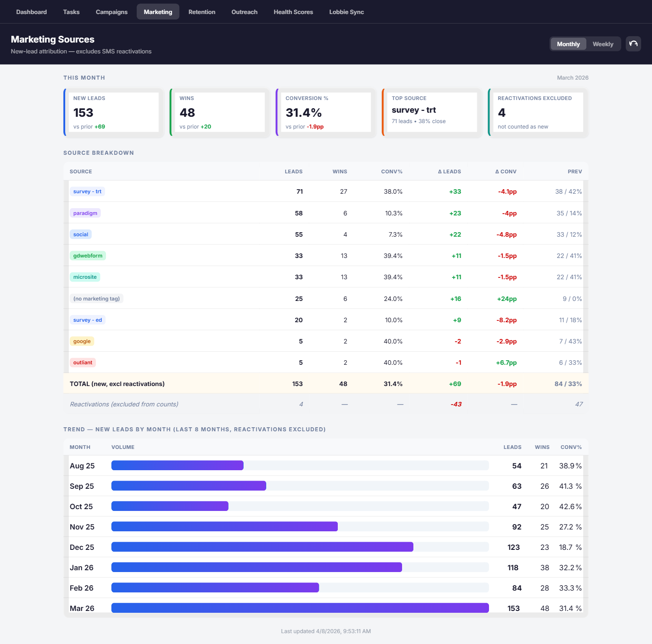Open the Outreach section

click(x=244, y=12)
